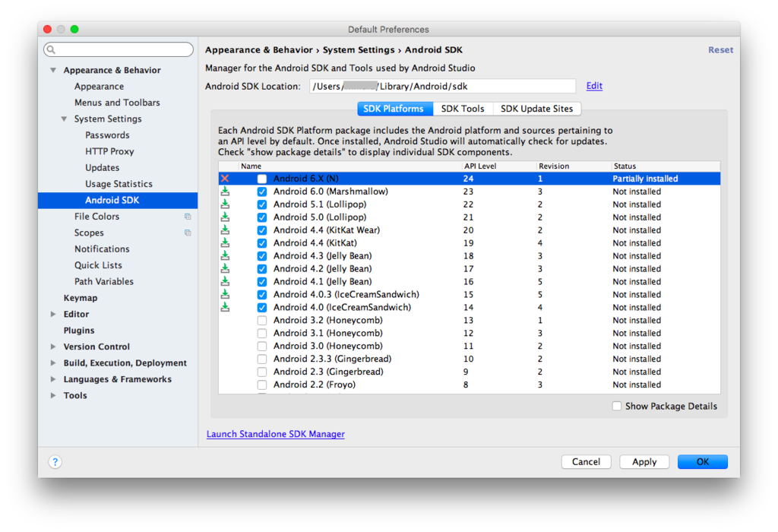Check the Android 3.2 (Honeycomb) checkbox
This screenshot has width=778, height=532.
(x=262, y=321)
